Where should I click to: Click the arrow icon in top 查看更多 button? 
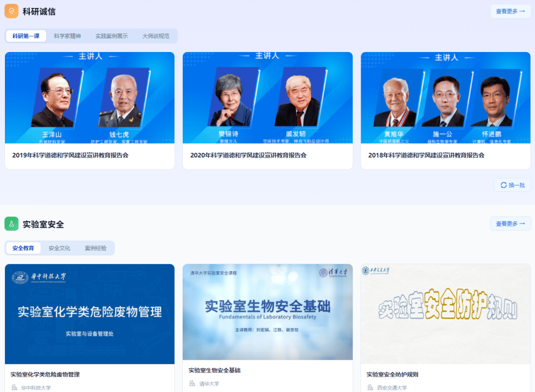point(523,11)
